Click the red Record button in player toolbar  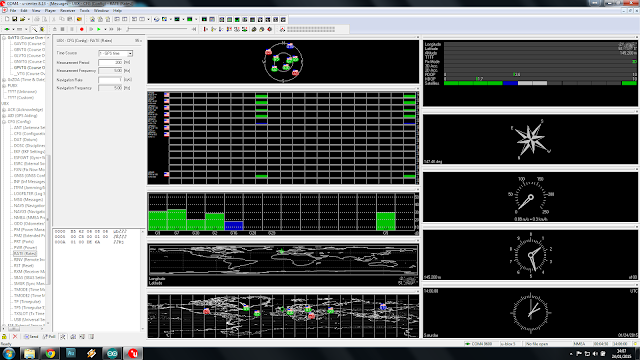click(82, 29)
